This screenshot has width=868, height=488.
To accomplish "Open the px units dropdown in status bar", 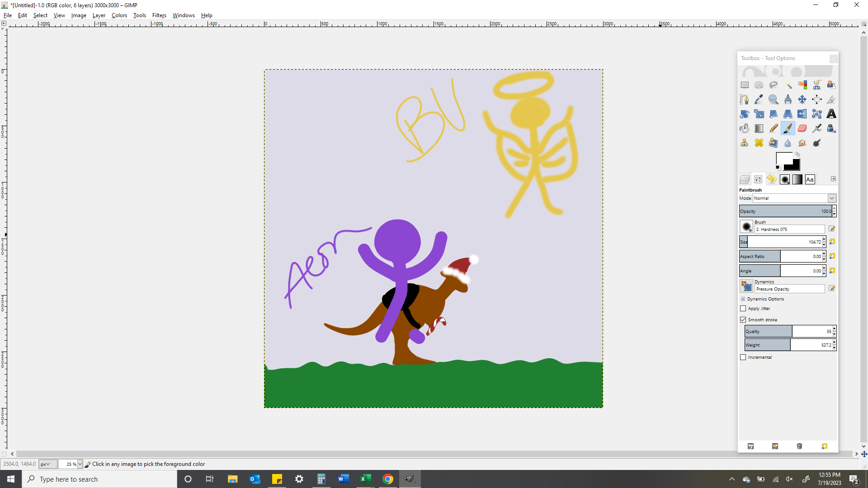I will (48, 464).
